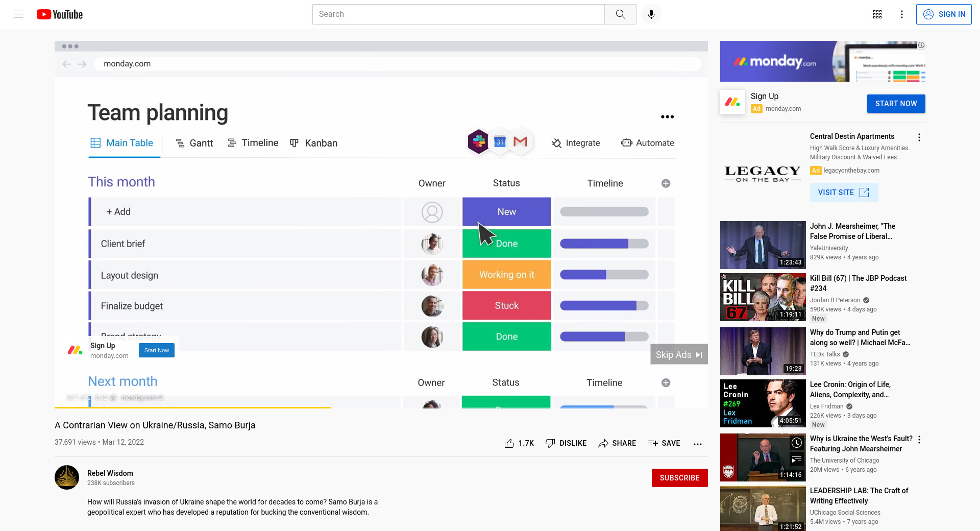The height and width of the screenshot is (531, 980).
Task: Open Rebel Wisdom channel avatar
Action: (67, 477)
